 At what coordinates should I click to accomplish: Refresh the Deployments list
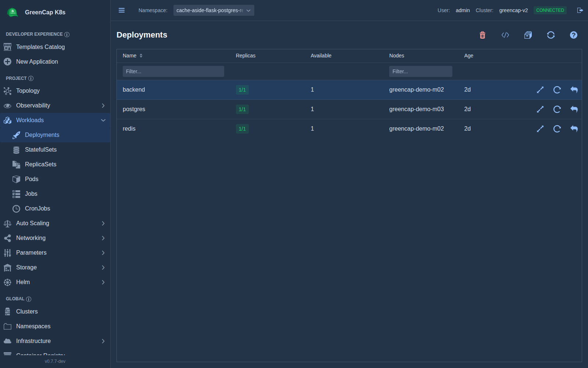[x=551, y=35]
